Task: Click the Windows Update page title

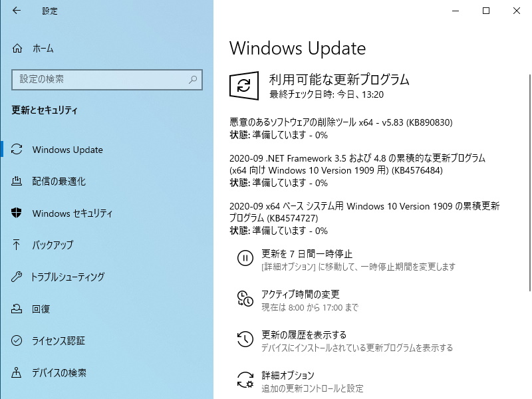Action: coord(297,48)
